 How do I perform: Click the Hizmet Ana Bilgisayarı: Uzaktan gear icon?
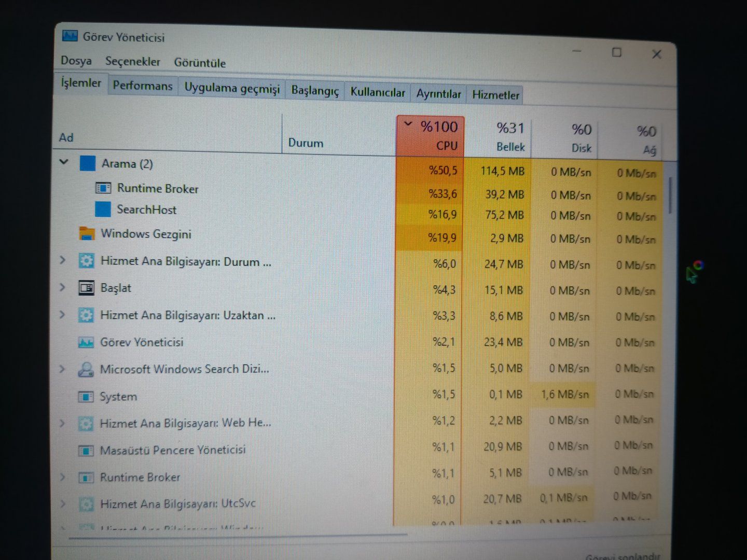click(86, 315)
